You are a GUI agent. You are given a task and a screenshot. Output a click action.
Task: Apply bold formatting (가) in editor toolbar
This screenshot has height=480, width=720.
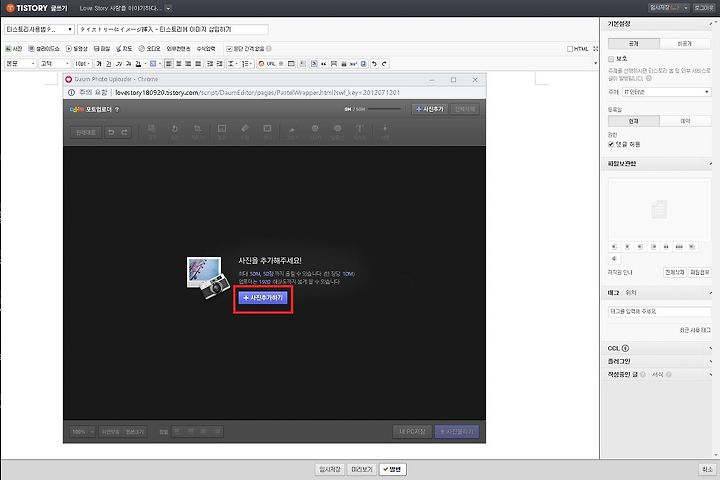pos(99,64)
